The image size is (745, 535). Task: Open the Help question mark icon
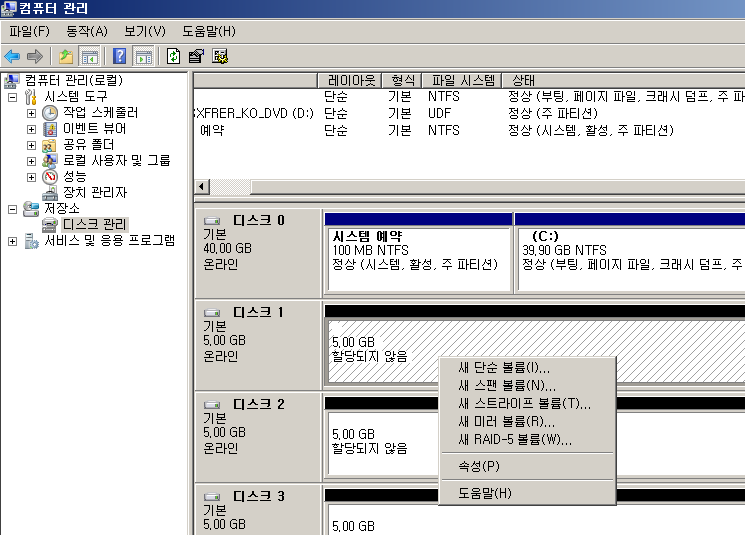119,57
